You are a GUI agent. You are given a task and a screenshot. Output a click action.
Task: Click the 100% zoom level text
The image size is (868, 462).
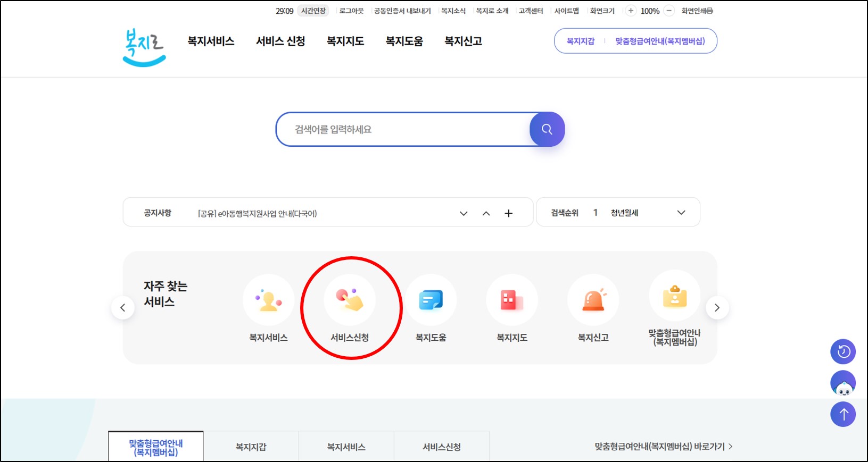pos(650,11)
